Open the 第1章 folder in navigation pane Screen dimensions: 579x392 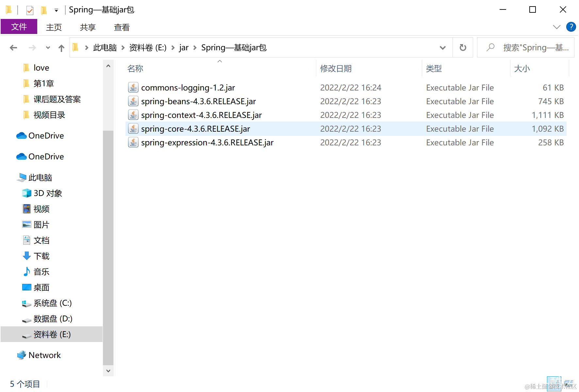(44, 84)
